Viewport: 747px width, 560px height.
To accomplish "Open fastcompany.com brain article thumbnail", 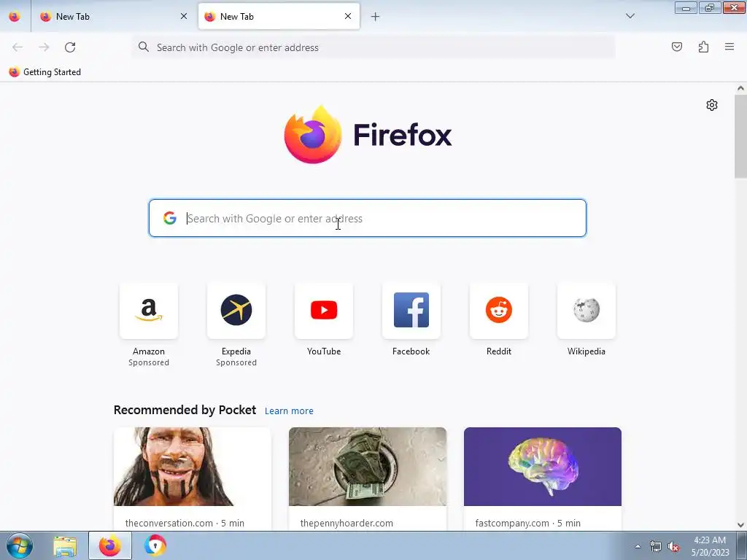I will click(x=543, y=467).
